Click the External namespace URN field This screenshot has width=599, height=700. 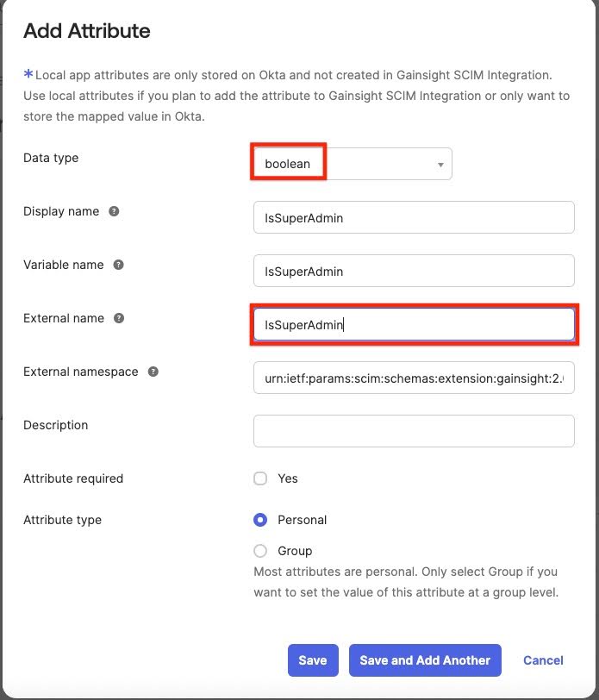tap(414, 378)
